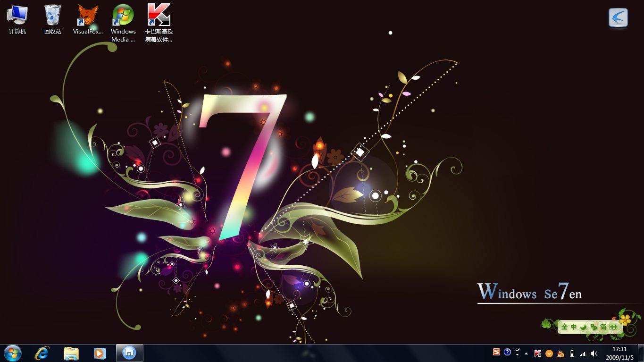Image resolution: width=644 pixels, height=362 pixels.
Task: Show hidden tray icons arrow
Action: point(527,354)
